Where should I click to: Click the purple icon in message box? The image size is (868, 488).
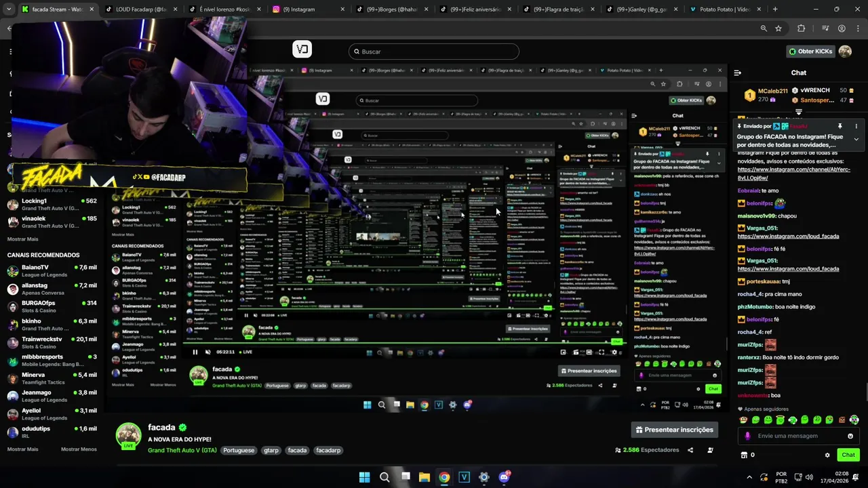747,436
